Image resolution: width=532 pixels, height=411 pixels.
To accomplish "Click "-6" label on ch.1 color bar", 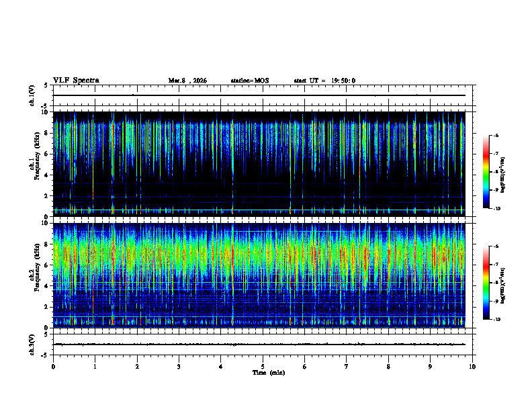I will pos(496,135).
